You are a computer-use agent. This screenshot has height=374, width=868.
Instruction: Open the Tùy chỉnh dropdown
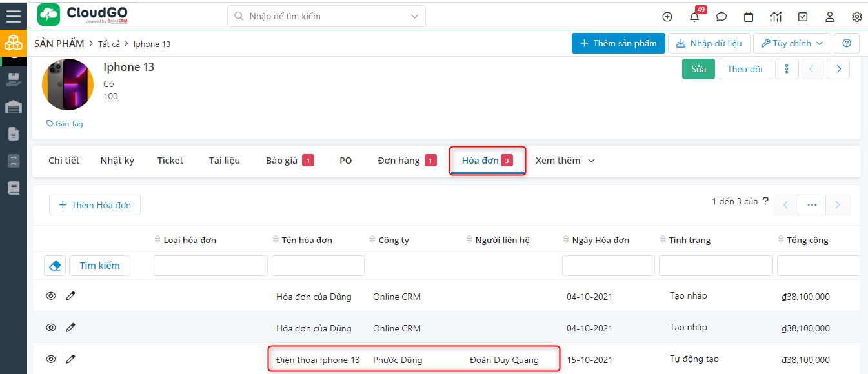791,43
